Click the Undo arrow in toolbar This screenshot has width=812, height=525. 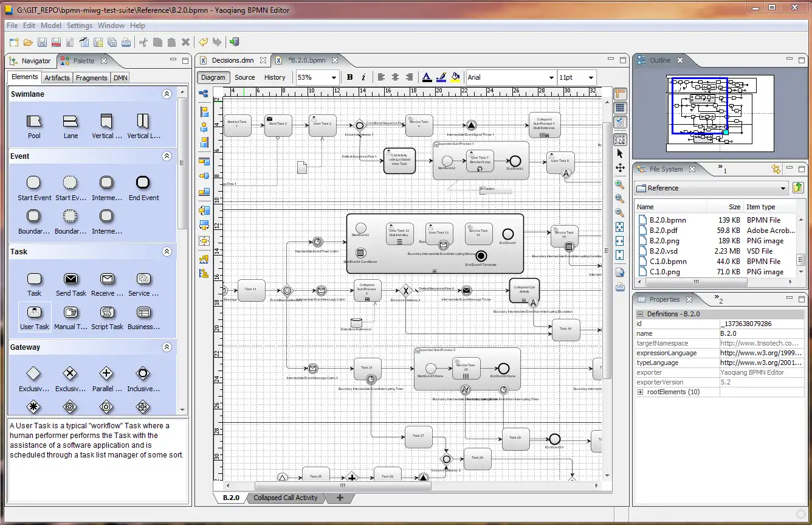coord(203,42)
